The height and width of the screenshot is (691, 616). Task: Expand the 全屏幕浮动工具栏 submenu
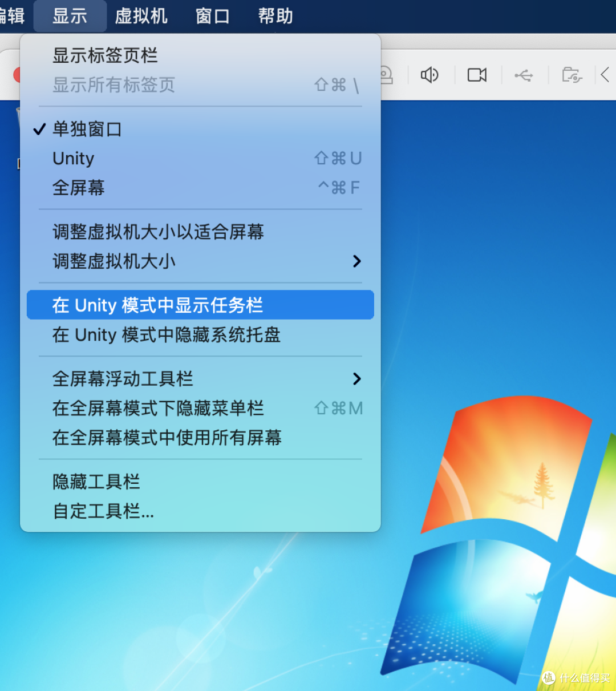pyautogui.click(x=122, y=378)
